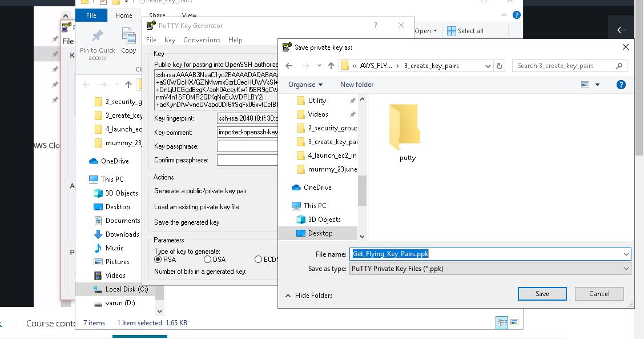Select Utility folder in Save dialog tree
Image resolution: width=644 pixels, height=339 pixels.
click(317, 101)
